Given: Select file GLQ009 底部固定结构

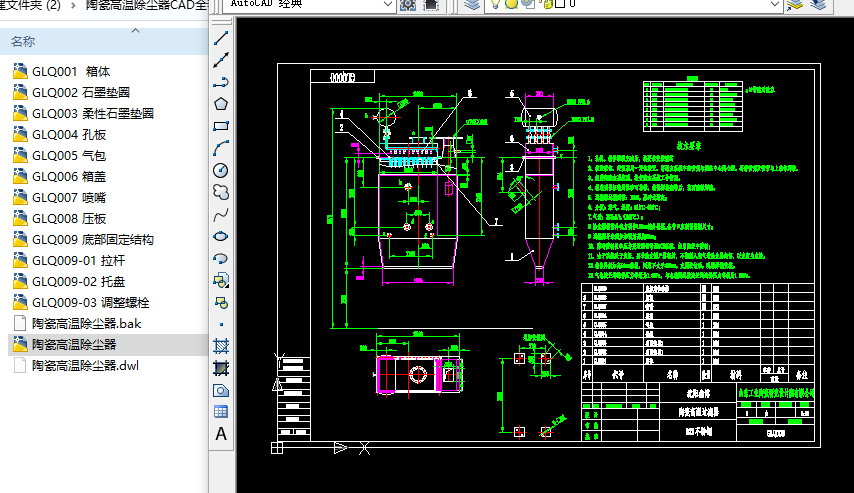Looking at the screenshot, I should (x=93, y=240).
